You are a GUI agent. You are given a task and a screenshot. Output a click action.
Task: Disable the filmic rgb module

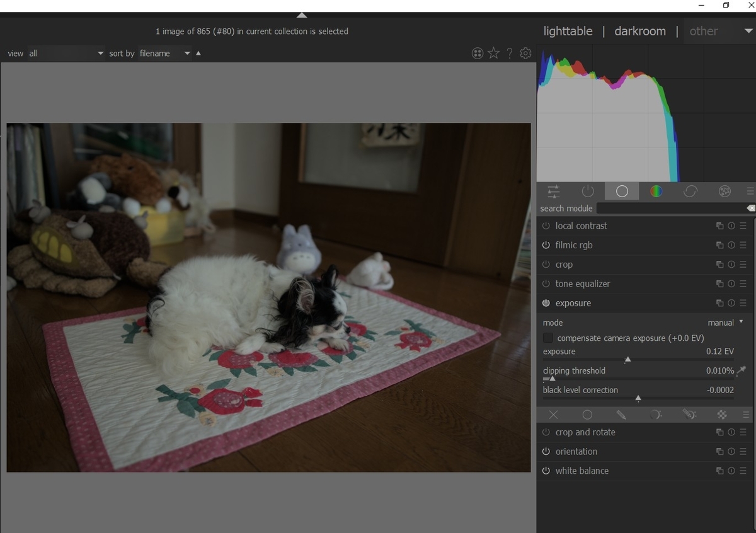546,245
